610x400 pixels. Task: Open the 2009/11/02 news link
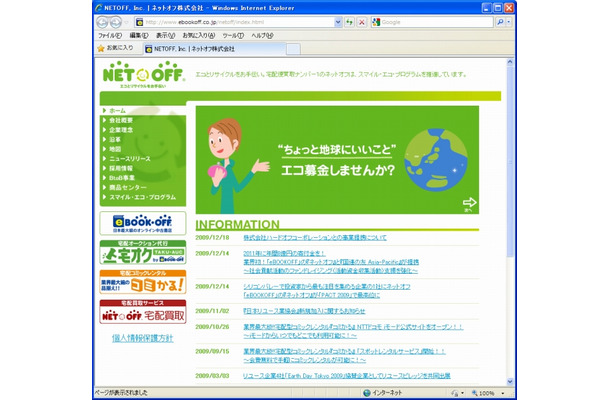[304, 311]
